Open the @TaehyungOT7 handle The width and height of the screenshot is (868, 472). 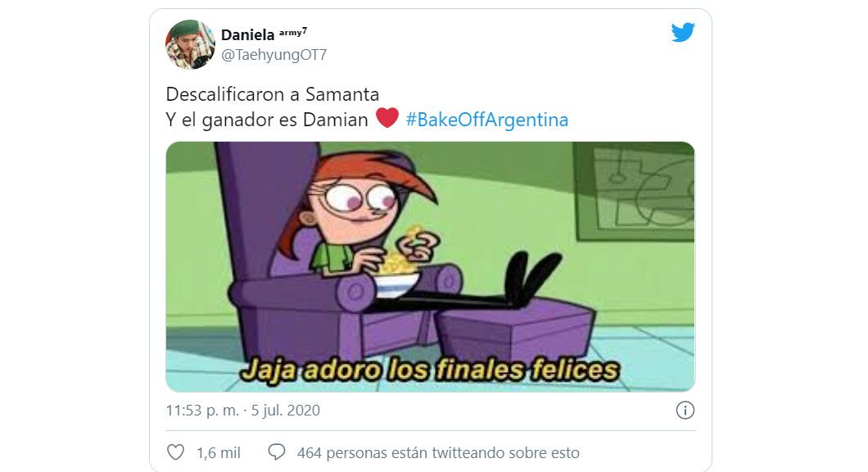click(x=274, y=55)
